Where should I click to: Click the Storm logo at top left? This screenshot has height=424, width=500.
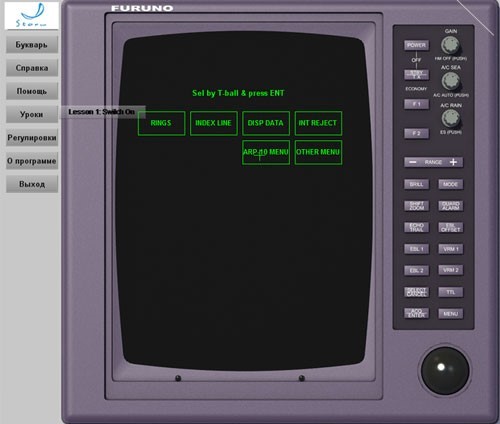click(32, 16)
